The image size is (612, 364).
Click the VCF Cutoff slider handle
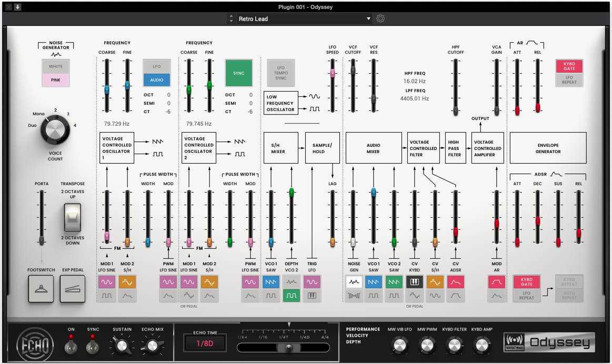[353, 70]
